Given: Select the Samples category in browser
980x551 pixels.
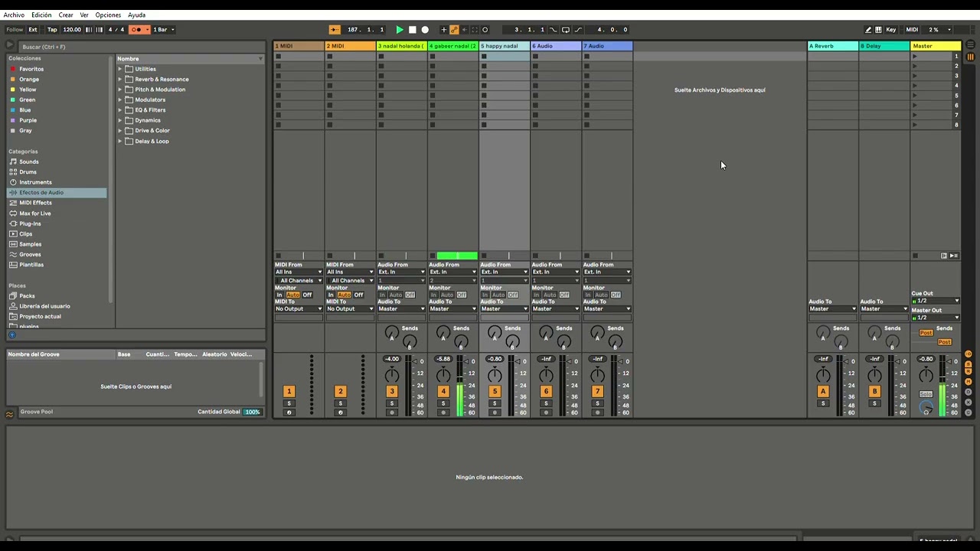Looking at the screenshot, I should coord(31,244).
